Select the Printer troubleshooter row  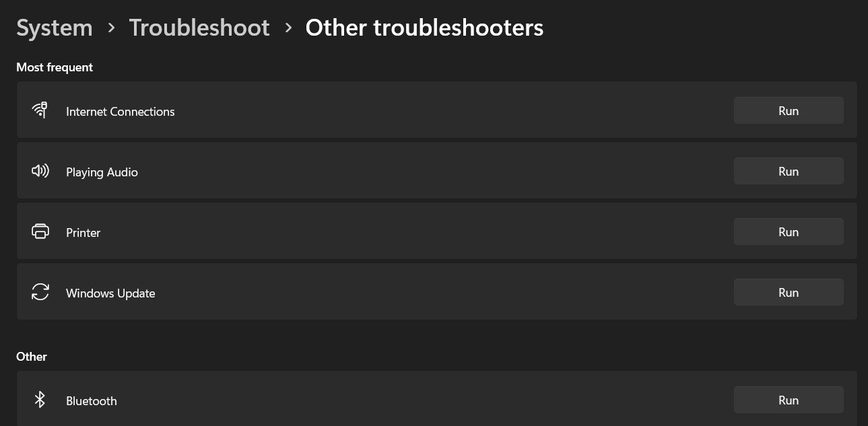point(404,232)
